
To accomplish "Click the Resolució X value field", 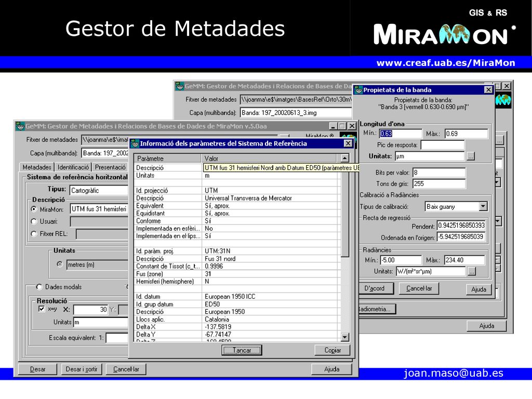I will 90,310.
